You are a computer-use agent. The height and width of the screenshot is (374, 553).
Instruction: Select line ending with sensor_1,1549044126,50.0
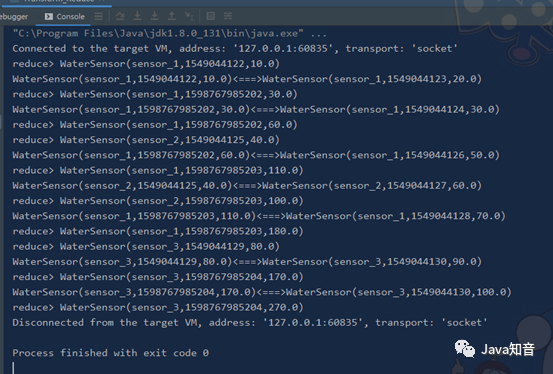[x=256, y=155]
